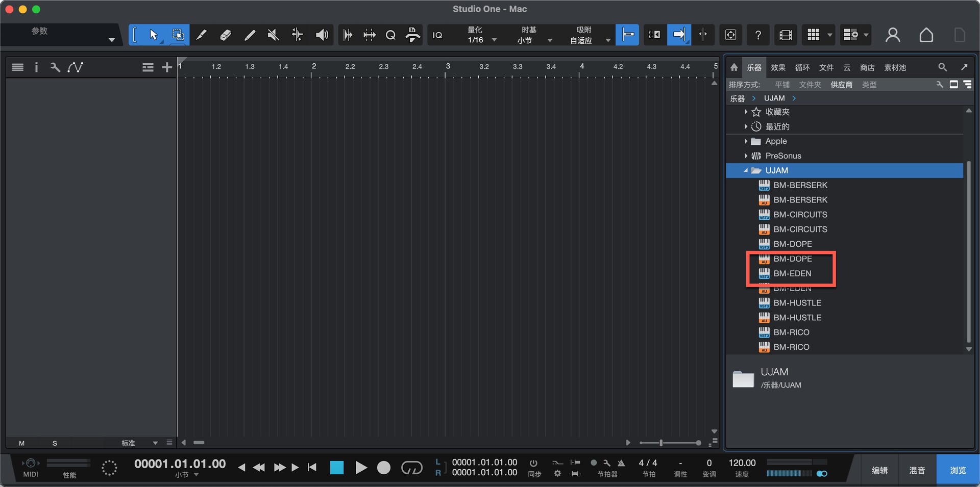Screen dimensions: 980x487
Task: Toggle cursor follows edit position
Action: [703, 35]
